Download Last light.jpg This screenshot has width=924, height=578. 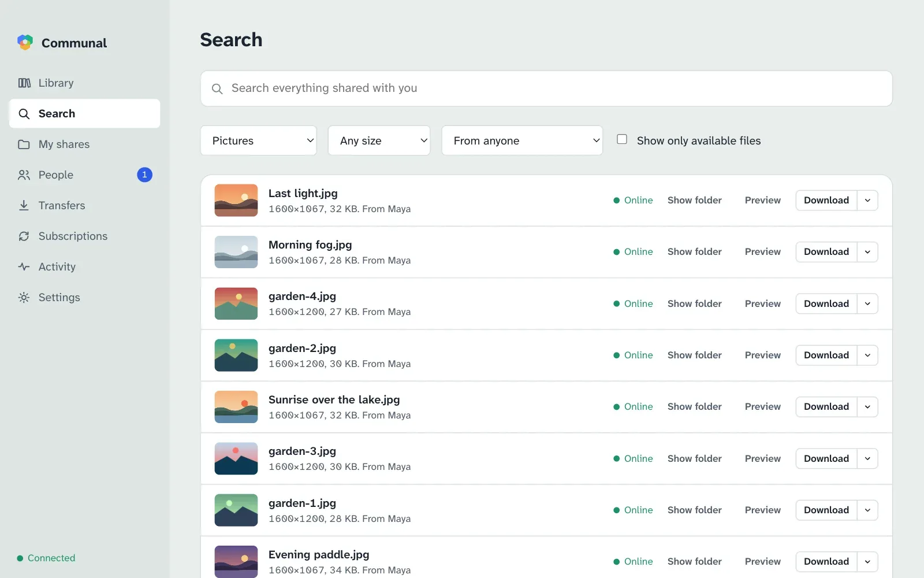coord(826,200)
